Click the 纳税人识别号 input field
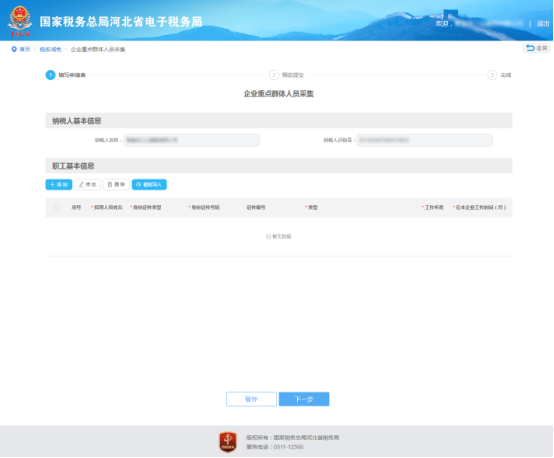This screenshot has height=458, width=554. (x=424, y=140)
